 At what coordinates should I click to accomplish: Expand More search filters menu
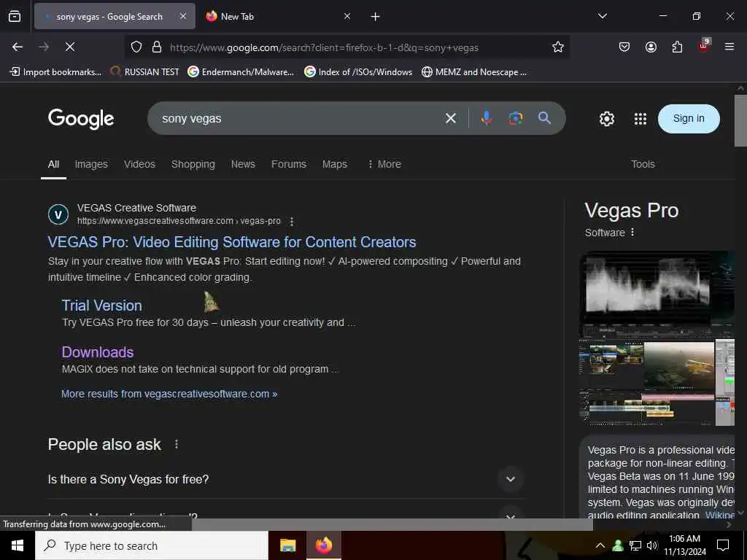(x=384, y=164)
